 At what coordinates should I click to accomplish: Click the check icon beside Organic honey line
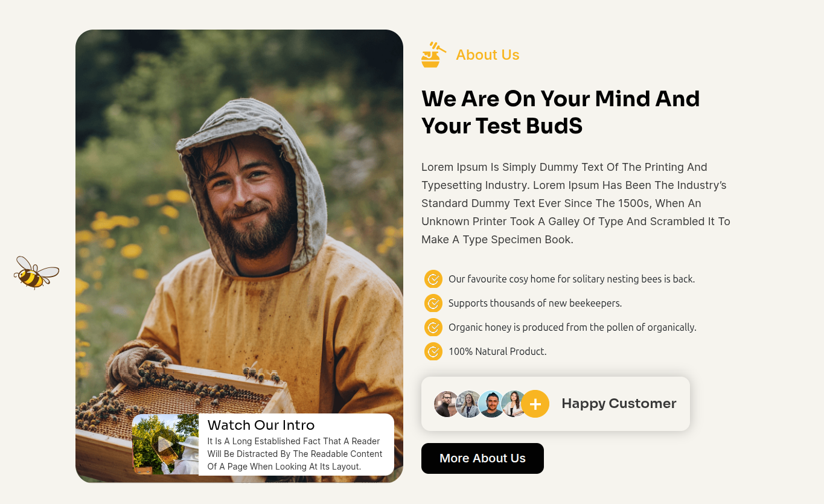click(x=433, y=327)
